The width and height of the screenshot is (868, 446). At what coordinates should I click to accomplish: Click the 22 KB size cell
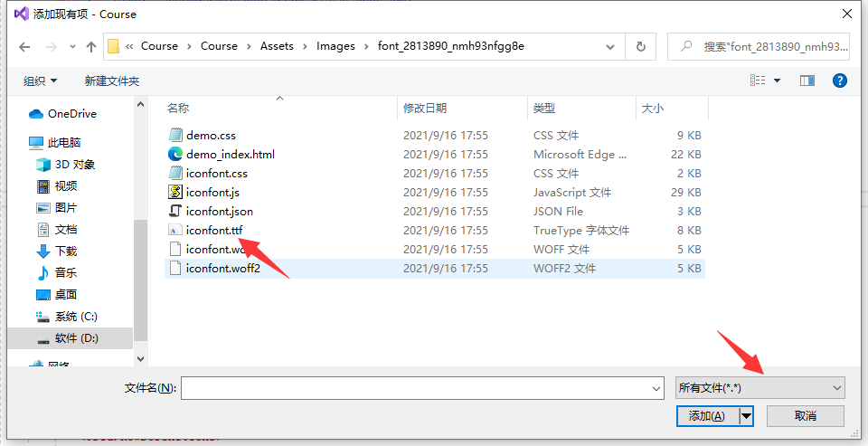(x=686, y=154)
